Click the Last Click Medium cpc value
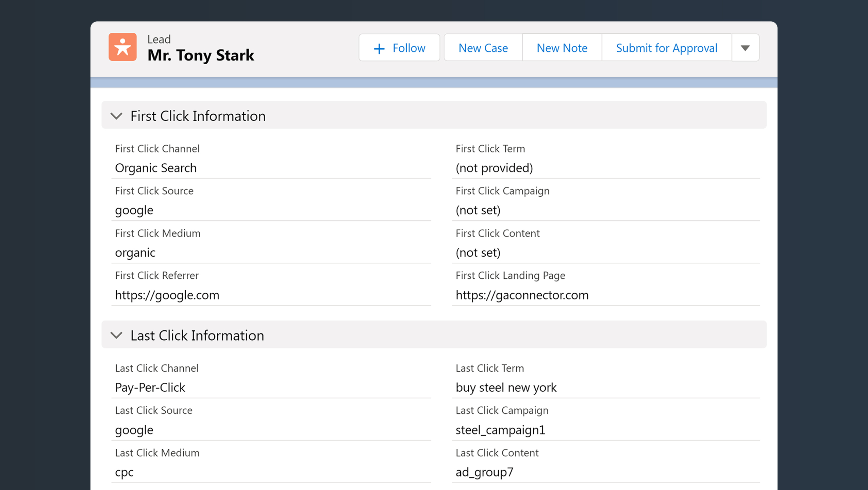Viewport: 868px width, 490px height. click(x=124, y=472)
